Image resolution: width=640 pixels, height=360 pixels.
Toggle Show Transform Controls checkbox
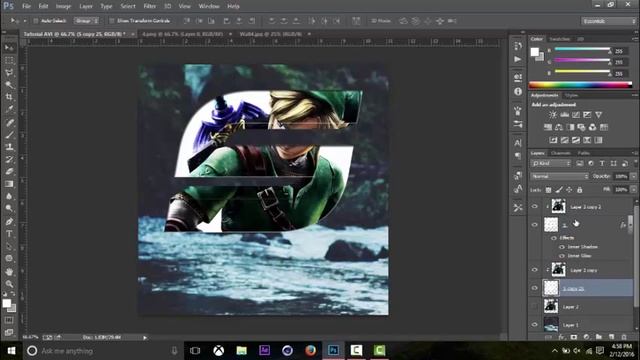click(112, 20)
